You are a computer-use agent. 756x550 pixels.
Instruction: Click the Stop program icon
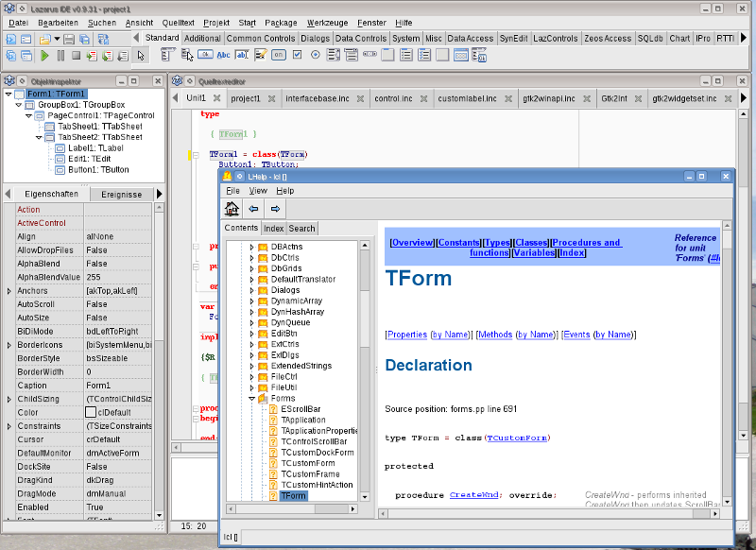[76, 56]
